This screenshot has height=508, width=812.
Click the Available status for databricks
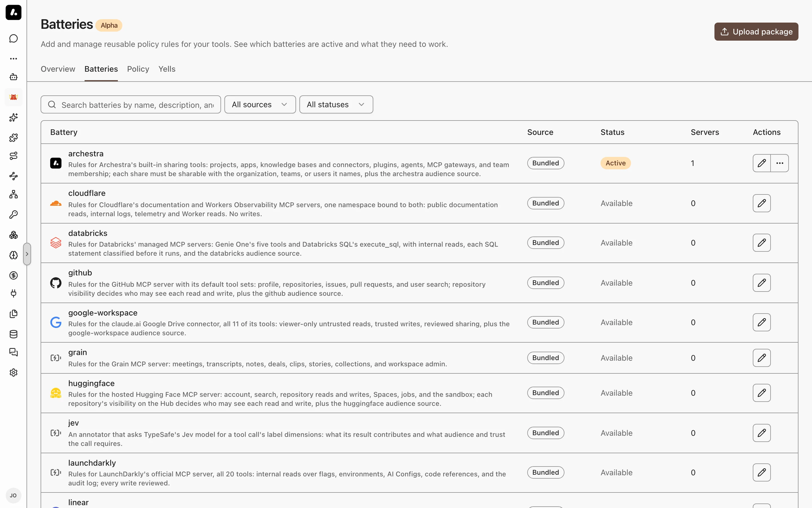pyautogui.click(x=616, y=243)
